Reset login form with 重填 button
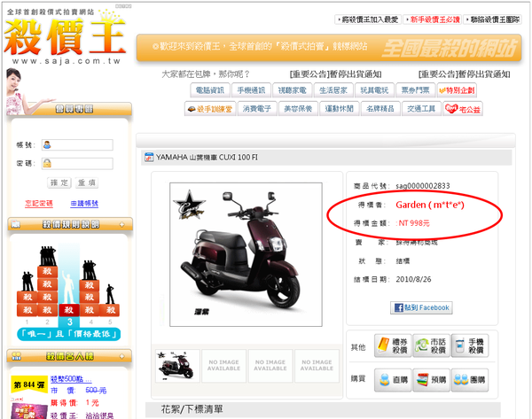The image size is (532, 419). pyautogui.click(x=87, y=182)
